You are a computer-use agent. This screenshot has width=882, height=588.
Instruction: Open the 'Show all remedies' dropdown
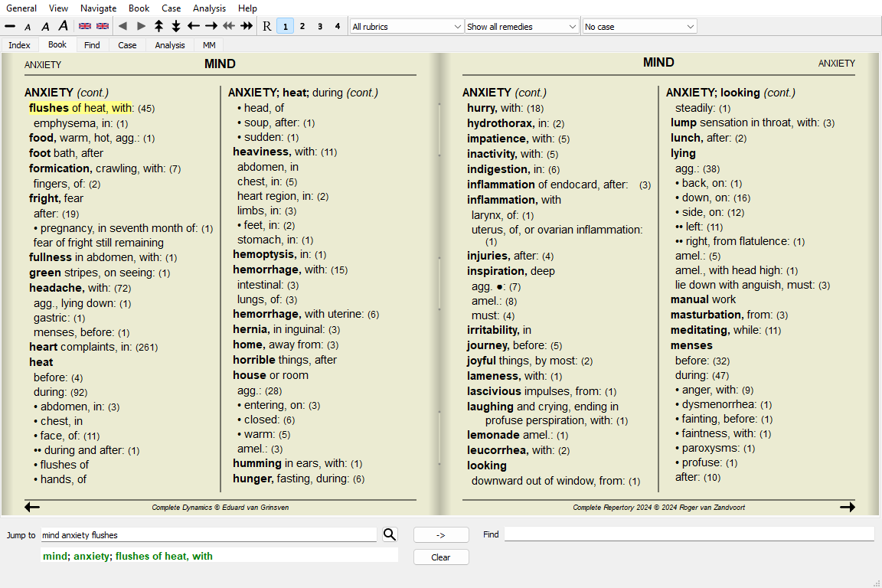(x=521, y=27)
